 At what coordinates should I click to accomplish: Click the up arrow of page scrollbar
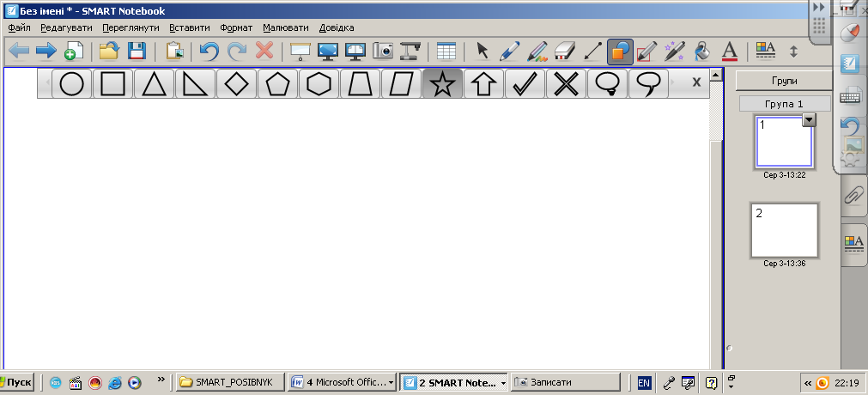pyautogui.click(x=716, y=75)
